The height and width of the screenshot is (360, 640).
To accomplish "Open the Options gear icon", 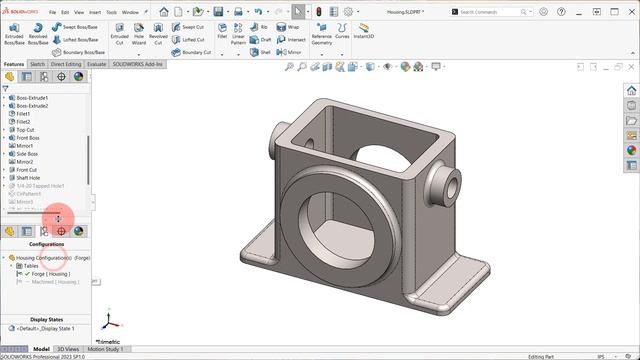I will (x=348, y=12).
